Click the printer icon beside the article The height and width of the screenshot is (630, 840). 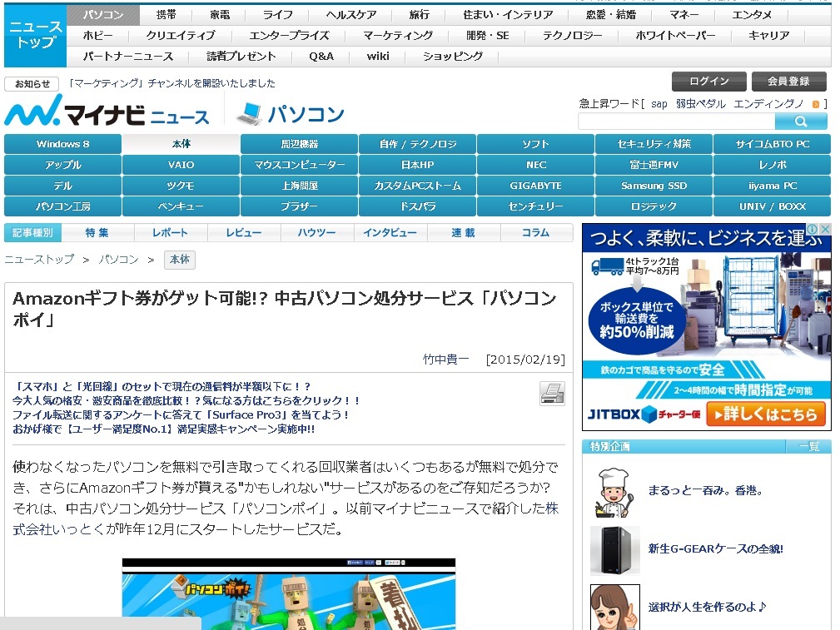pos(551,393)
